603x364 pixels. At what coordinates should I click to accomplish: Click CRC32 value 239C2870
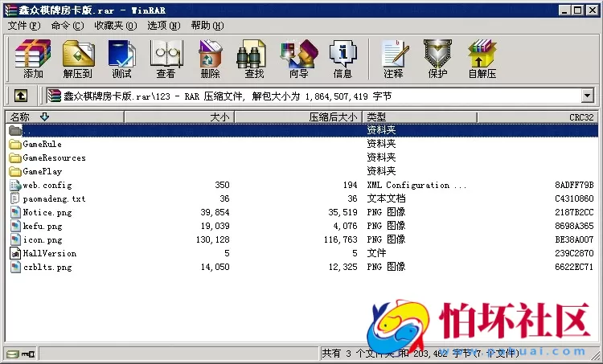point(574,253)
